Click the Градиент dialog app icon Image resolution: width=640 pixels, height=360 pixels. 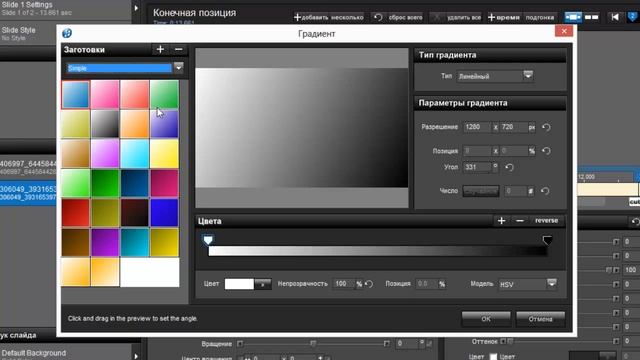(x=67, y=33)
